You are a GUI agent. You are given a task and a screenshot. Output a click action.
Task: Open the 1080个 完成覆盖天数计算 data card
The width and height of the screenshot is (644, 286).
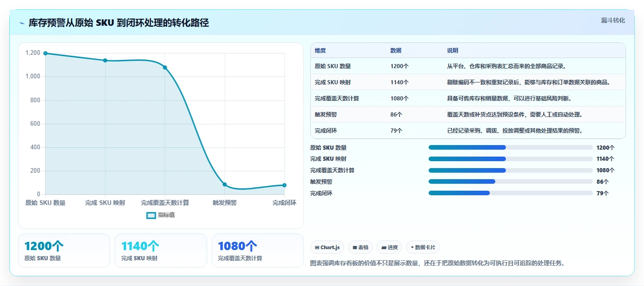pyautogui.click(x=258, y=251)
